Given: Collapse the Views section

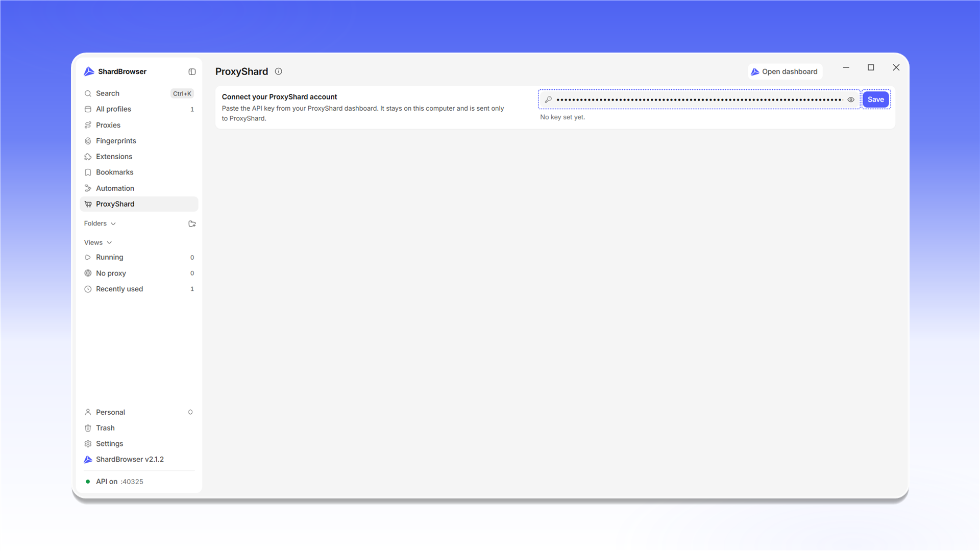Looking at the screenshot, I should [98, 242].
